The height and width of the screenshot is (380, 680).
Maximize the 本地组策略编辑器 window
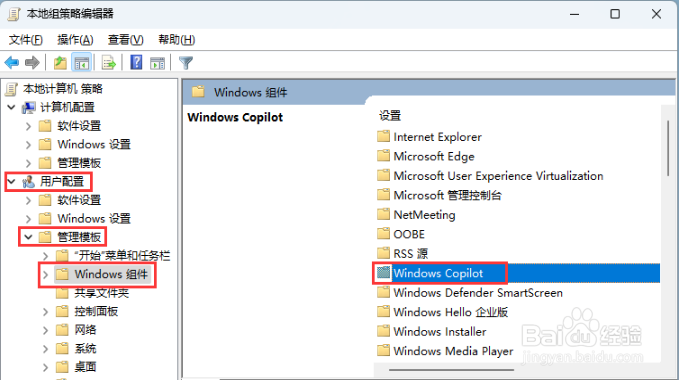coord(615,14)
